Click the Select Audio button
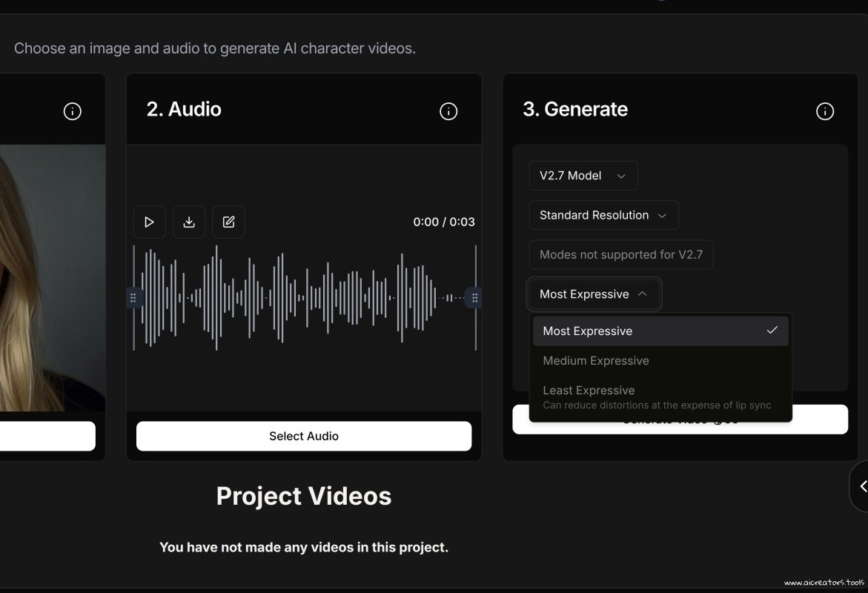The image size is (868, 593). (303, 436)
